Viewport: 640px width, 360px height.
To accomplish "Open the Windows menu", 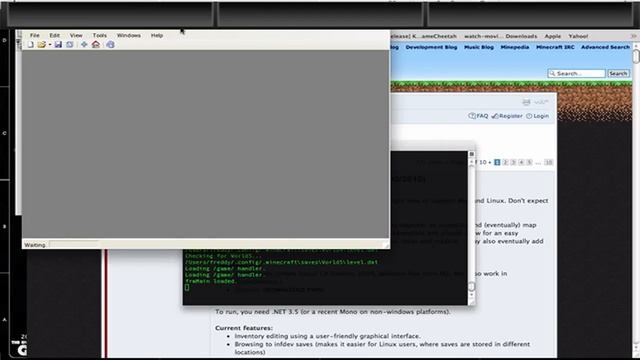I will tap(129, 36).
